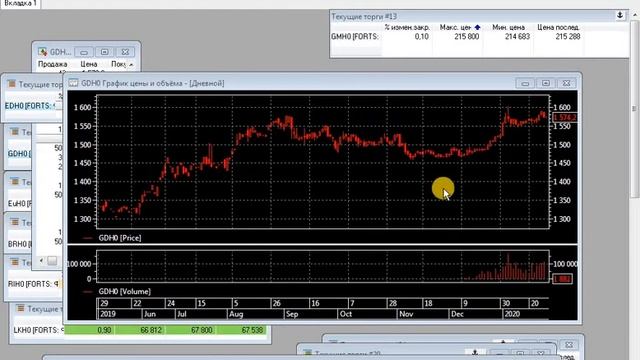The height and width of the screenshot is (360, 640).
Task: Click the Цена column in GDH window
Action: point(89,64)
